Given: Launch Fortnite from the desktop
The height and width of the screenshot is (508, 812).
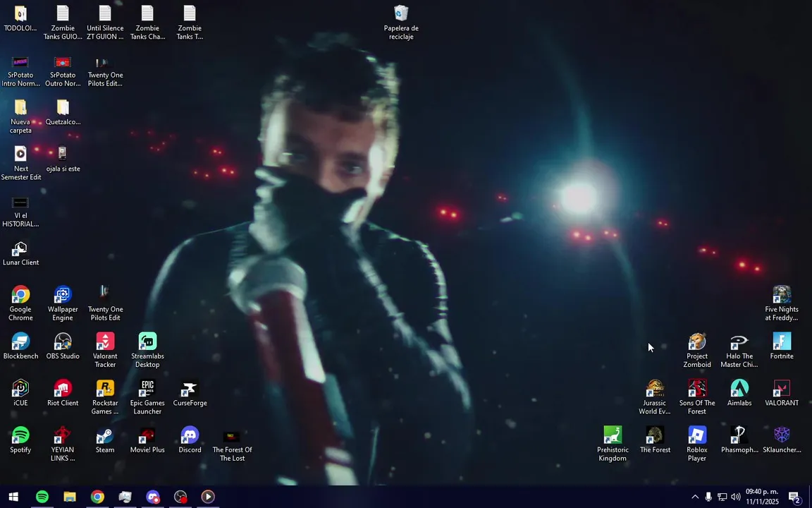Looking at the screenshot, I should tap(782, 346).
